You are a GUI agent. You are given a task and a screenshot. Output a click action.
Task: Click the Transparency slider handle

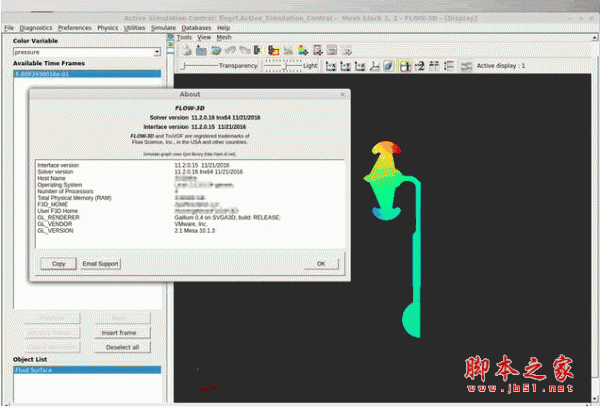183,66
